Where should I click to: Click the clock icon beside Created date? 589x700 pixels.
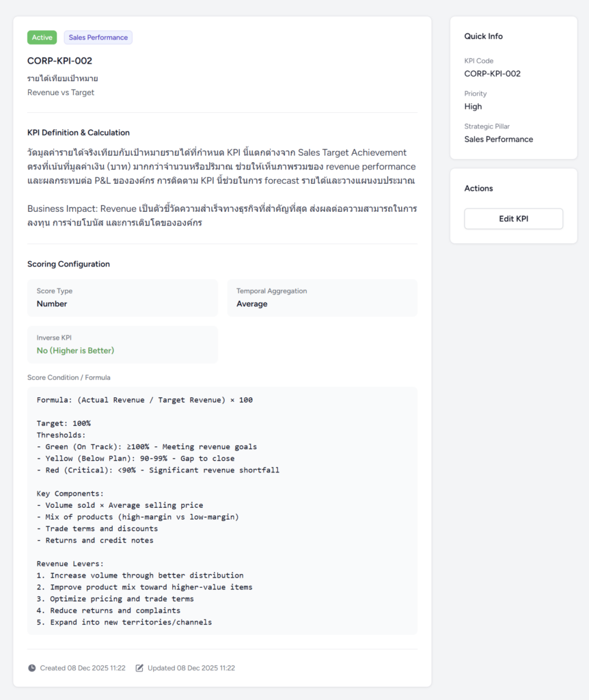(x=32, y=668)
